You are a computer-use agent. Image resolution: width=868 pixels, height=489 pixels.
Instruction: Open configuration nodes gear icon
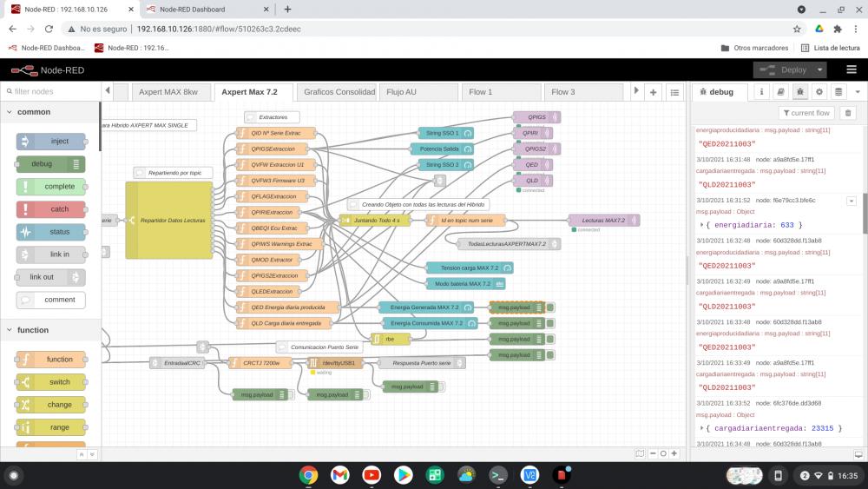click(819, 92)
